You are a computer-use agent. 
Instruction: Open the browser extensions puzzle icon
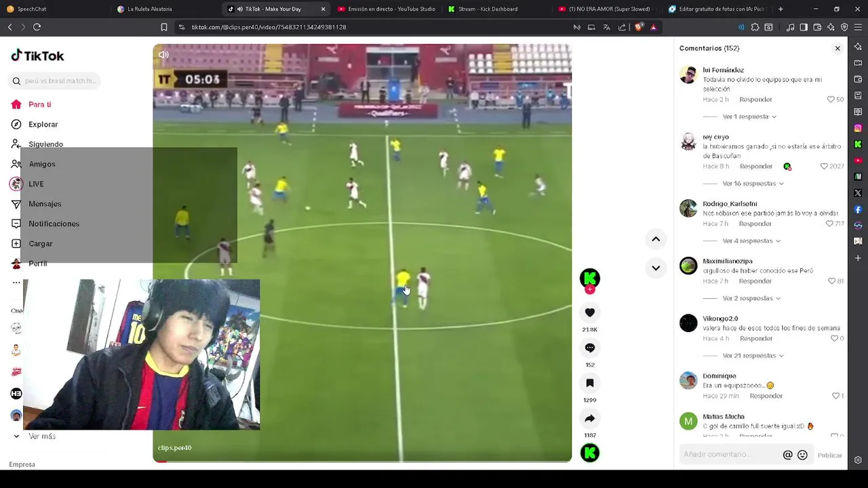(x=755, y=27)
